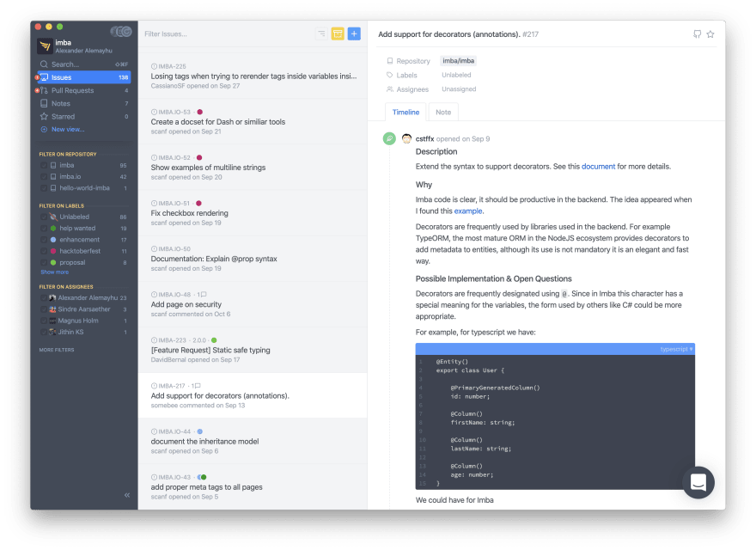756x550 pixels.
Task: Toggle the help wanted label checkbox
Action: 44,229
